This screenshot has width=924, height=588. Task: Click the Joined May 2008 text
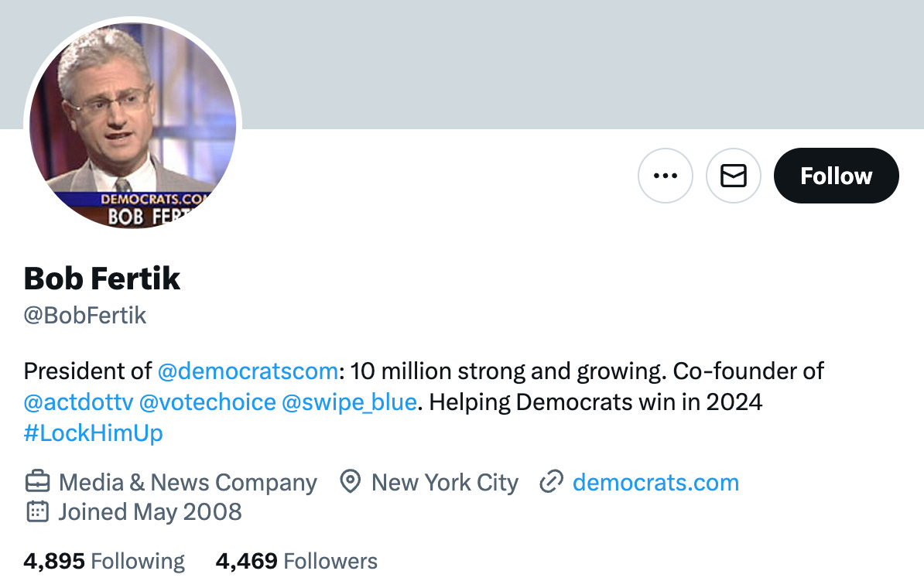[x=150, y=511]
